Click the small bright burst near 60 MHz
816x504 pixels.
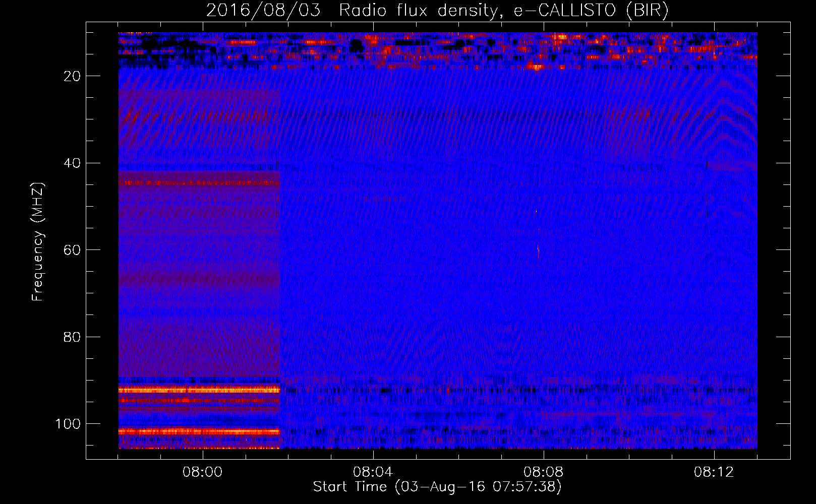click(538, 249)
